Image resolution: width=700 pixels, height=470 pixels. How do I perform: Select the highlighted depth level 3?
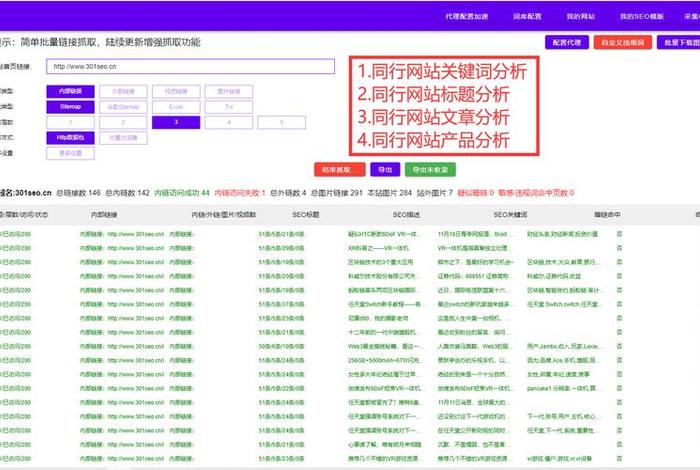click(x=176, y=122)
